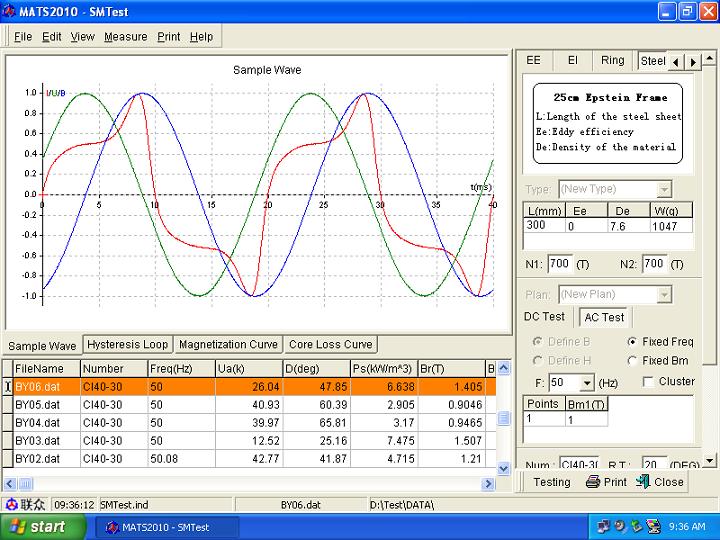
Task: Switch to the Hysteresis Loop tab
Action: 127,344
